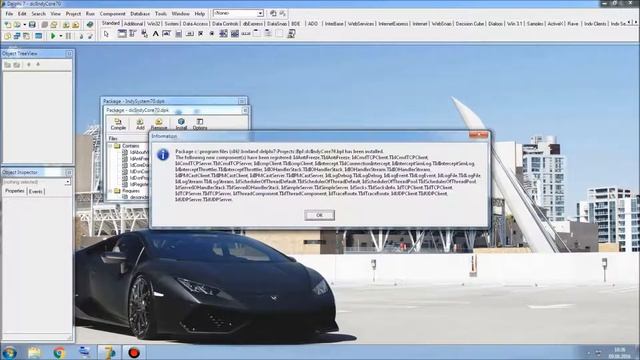Click View Unit toolbar icon
This screenshot has height=360, width=640.
tap(7, 36)
